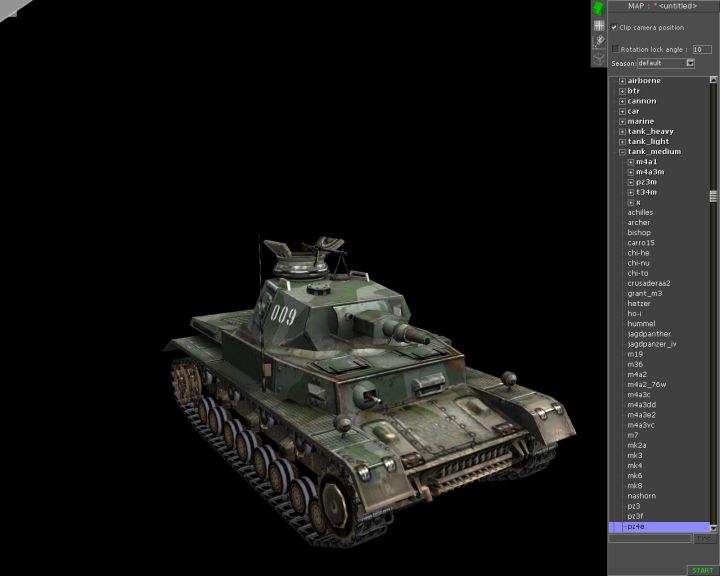
Task: Expand the airborne category
Action: pyautogui.click(x=622, y=81)
